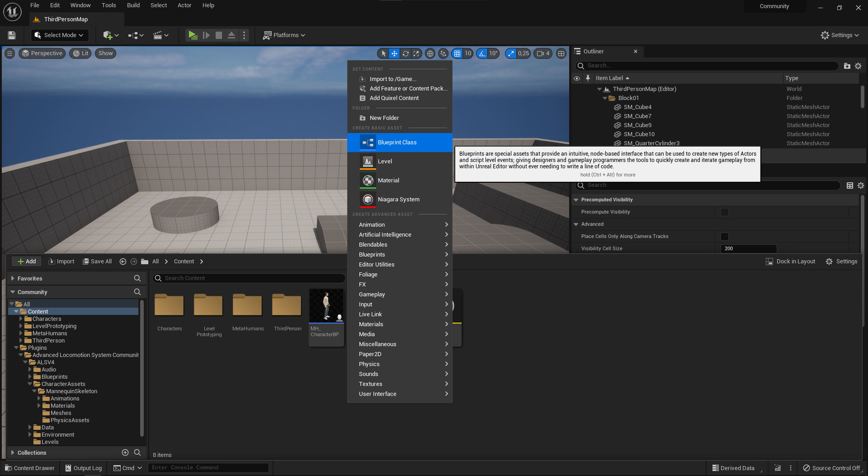Open the Platforms dropdown
Screen dimensions: 868x476
pyautogui.click(x=284, y=35)
